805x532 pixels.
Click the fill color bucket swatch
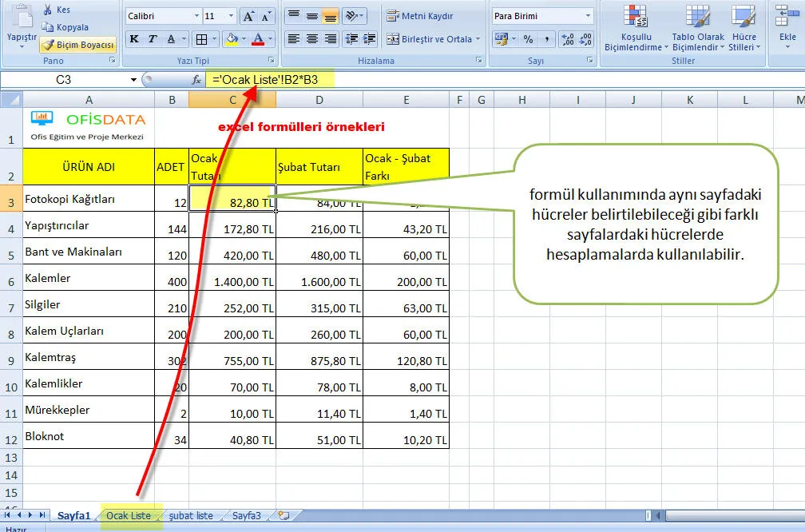point(231,39)
